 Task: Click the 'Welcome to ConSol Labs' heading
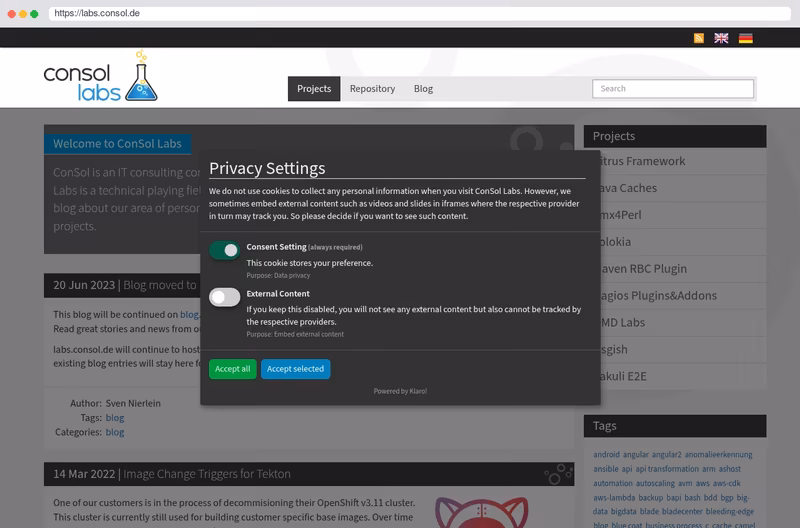tap(117, 144)
